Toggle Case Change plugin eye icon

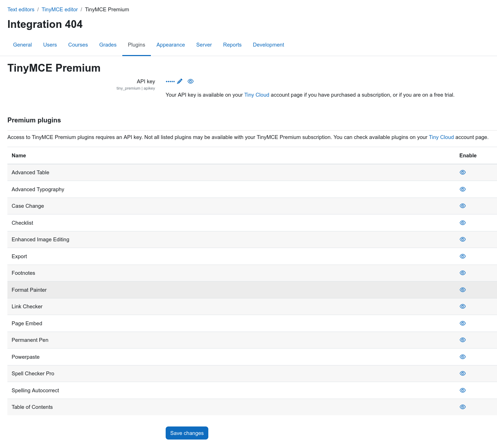[463, 206]
